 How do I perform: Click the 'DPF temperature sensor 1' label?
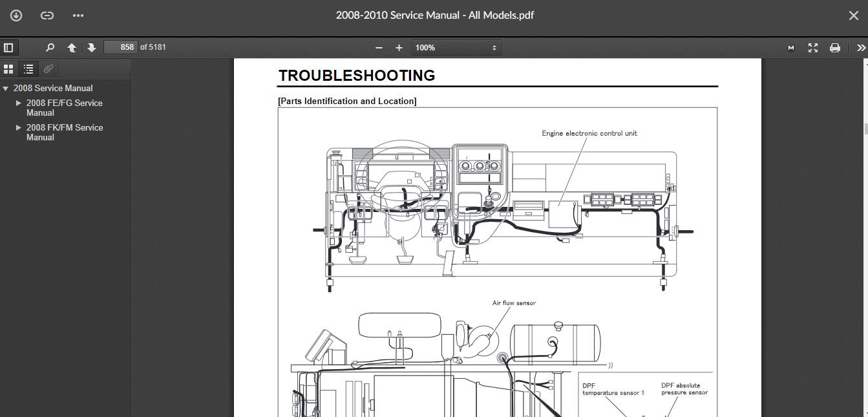[613, 389]
